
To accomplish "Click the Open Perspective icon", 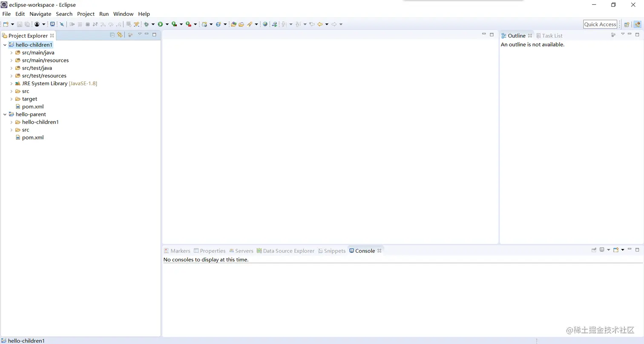I will pyautogui.click(x=627, y=24).
